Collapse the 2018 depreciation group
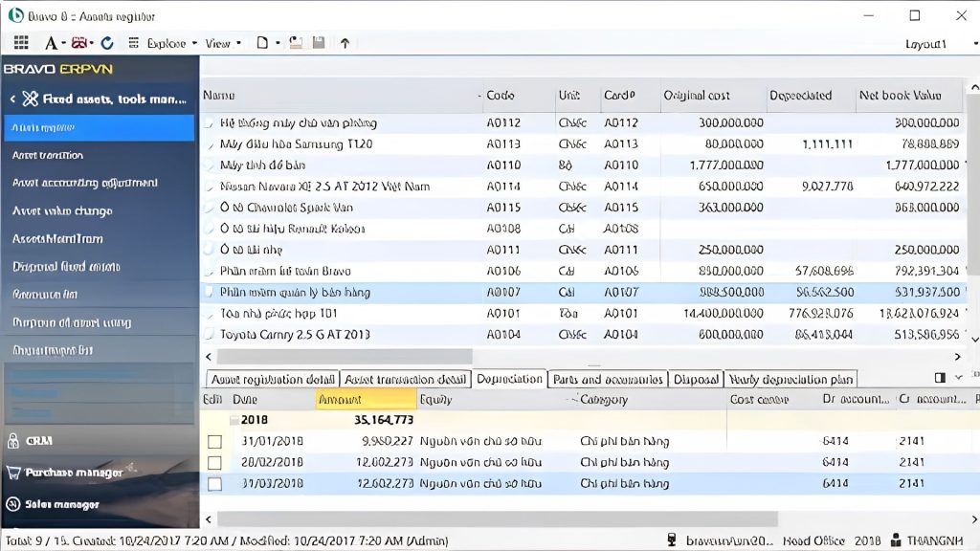Viewport: 980px width, 551px height. point(234,420)
